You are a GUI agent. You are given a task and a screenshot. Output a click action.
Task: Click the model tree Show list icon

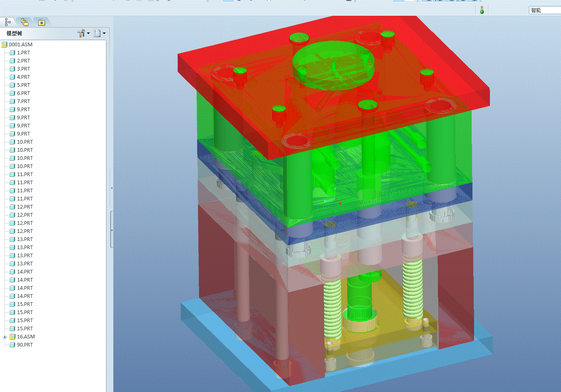(97, 33)
